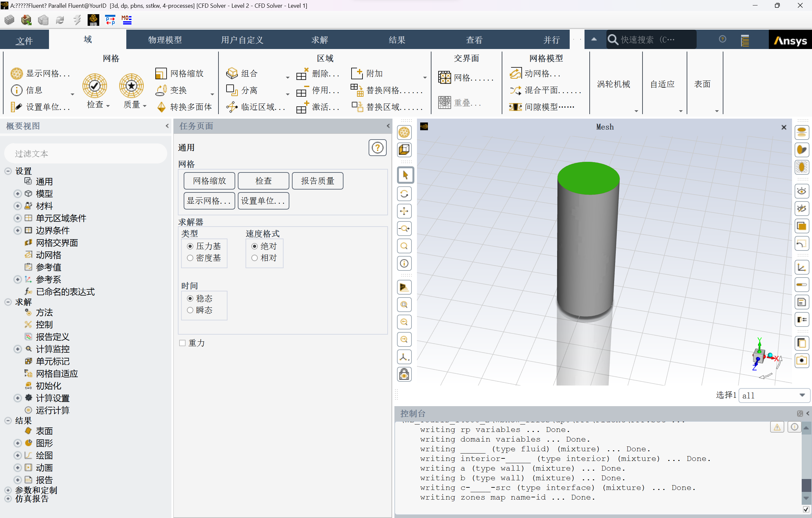The height and width of the screenshot is (518, 812).
Task: Select the pointer tool in the viewport toolbar
Action: [x=405, y=175]
